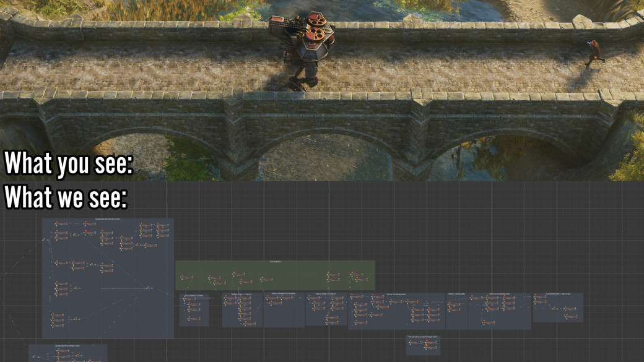Click the small node group below green box's left end
The height and width of the screenshot is (362, 644).
click(194, 310)
